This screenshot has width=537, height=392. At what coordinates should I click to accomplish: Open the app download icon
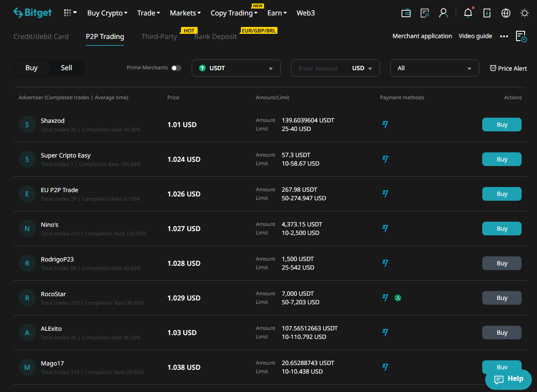point(487,13)
